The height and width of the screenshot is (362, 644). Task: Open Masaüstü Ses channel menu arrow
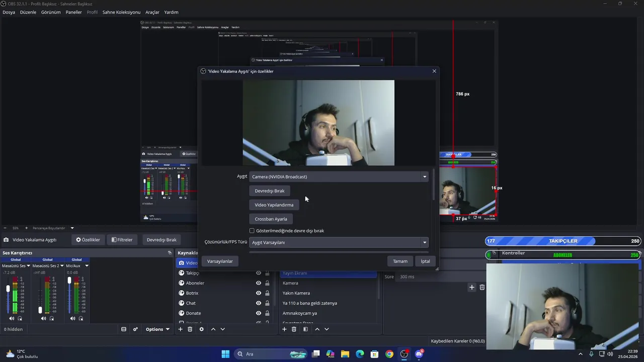[28, 266]
